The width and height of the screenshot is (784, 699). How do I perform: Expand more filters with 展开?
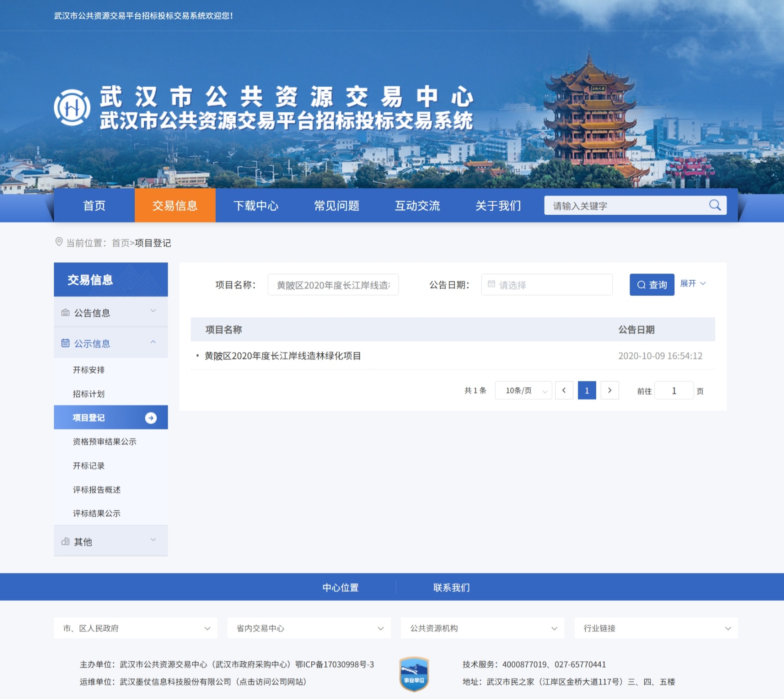pos(692,283)
